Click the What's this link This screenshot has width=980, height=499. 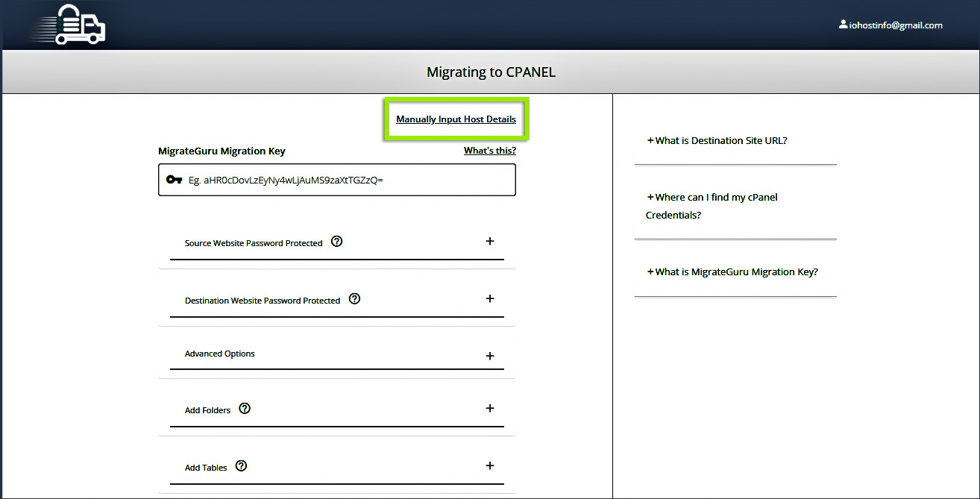coord(489,150)
